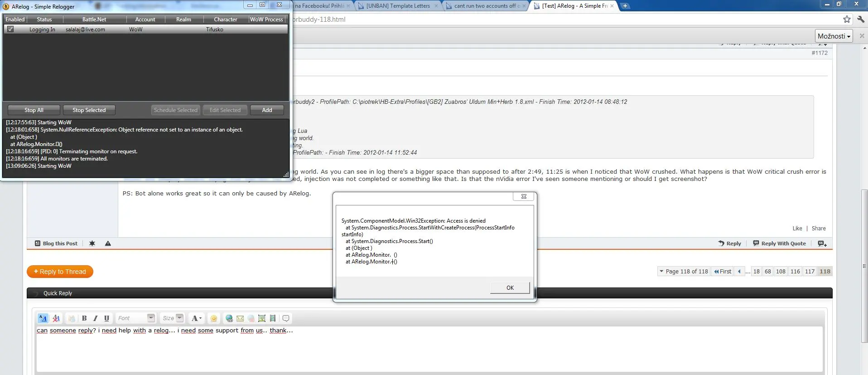
Task: Apply underline formatting in editor
Action: (106, 318)
